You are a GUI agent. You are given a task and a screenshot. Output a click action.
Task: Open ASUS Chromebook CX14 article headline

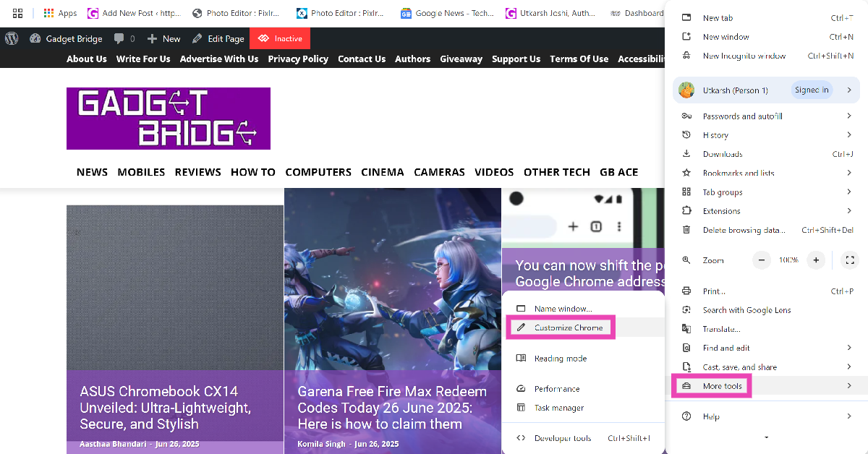pyautogui.click(x=166, y=408)
